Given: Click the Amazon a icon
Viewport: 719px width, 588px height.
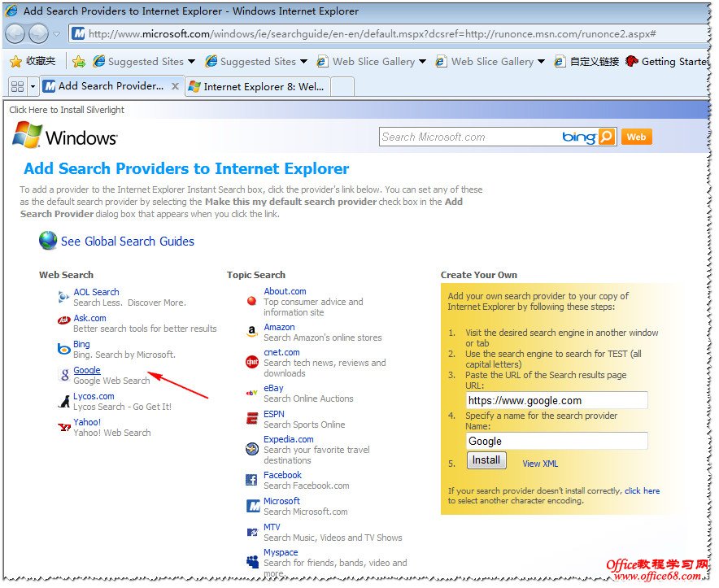Looking at the screenshot, I should pyautogui.click(x=252, y=331).
